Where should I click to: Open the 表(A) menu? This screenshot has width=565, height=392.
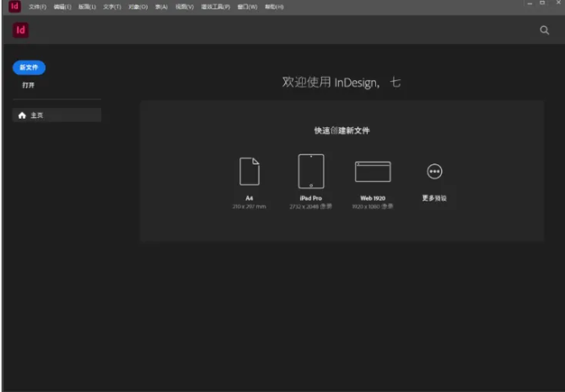click(161, 7)
